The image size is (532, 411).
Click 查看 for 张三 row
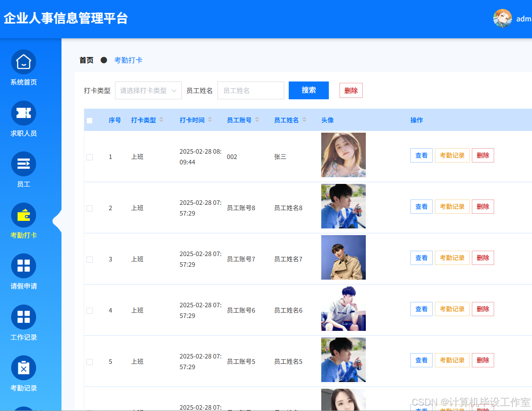point(422,155)
